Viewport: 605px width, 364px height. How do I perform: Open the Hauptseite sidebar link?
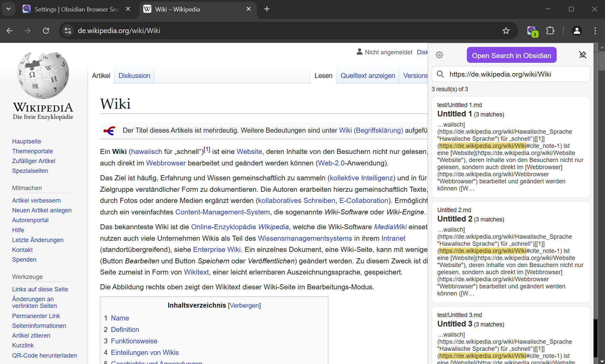pos(27,141)
